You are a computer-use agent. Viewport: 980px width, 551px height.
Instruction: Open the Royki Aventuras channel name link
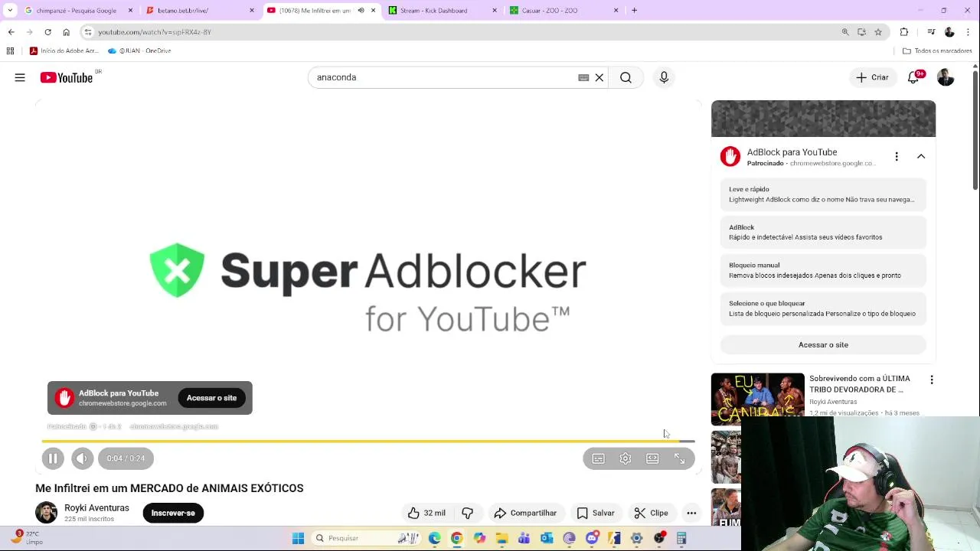(96, 507)
